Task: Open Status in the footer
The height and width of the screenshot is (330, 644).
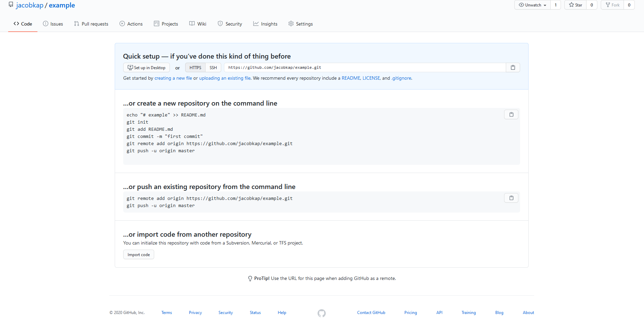Action: [255, 313]
